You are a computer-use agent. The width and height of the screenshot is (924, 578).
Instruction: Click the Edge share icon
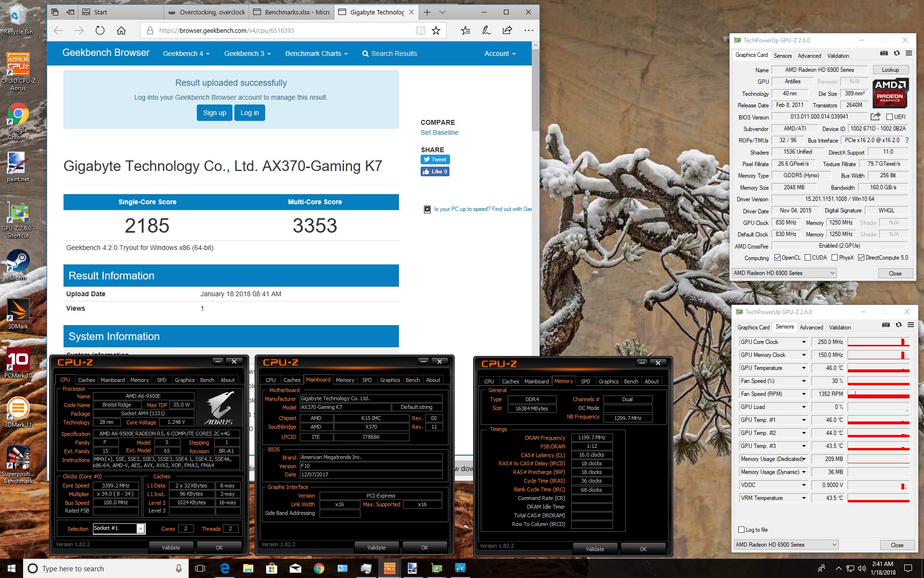pyautogui.click(x=507, y=30)
